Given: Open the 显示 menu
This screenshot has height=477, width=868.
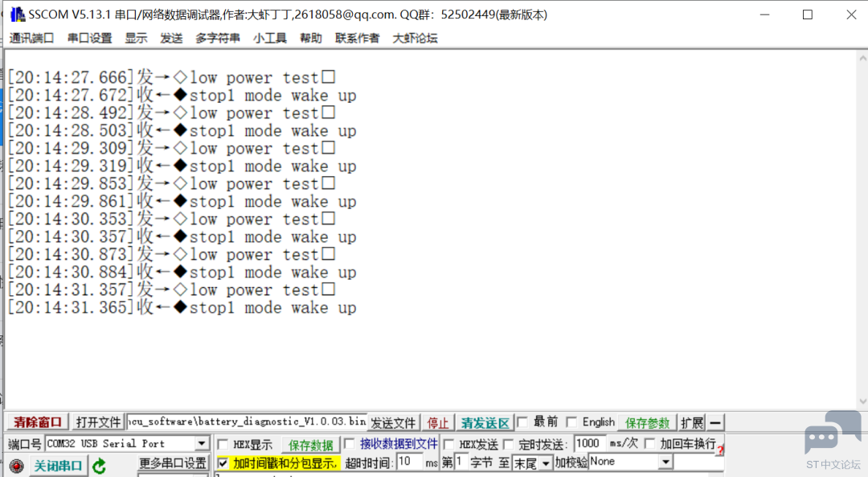Looking at the screenshot, I should 136,38.
